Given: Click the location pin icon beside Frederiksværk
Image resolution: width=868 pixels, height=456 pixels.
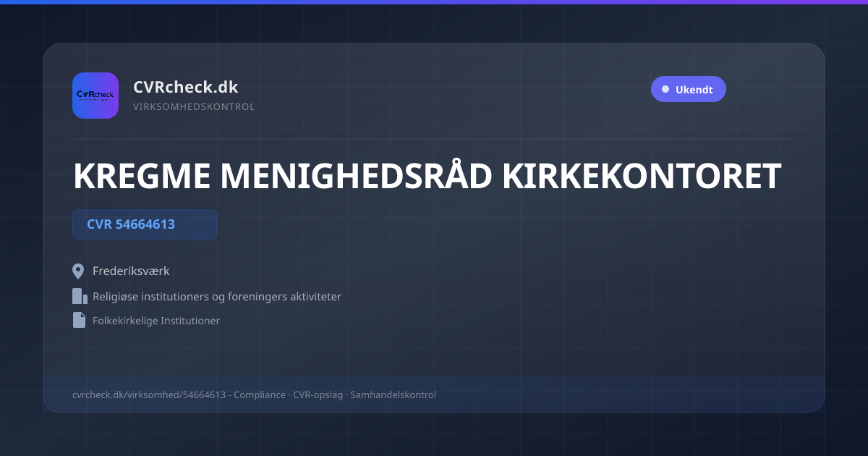Looking at the screenshot, I should coord(79,271).
